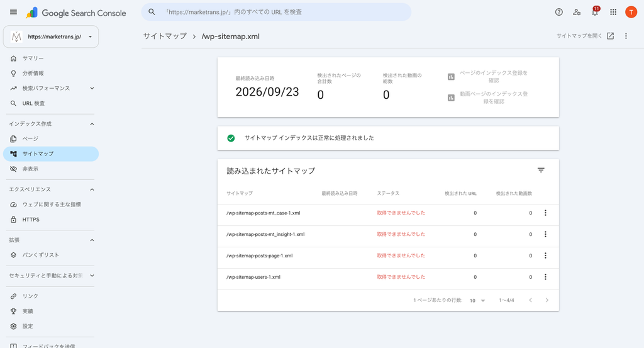Open property selector https://marketrans.jp/
The width and height of the screenshot is (644, 348).
pos(51,36)
